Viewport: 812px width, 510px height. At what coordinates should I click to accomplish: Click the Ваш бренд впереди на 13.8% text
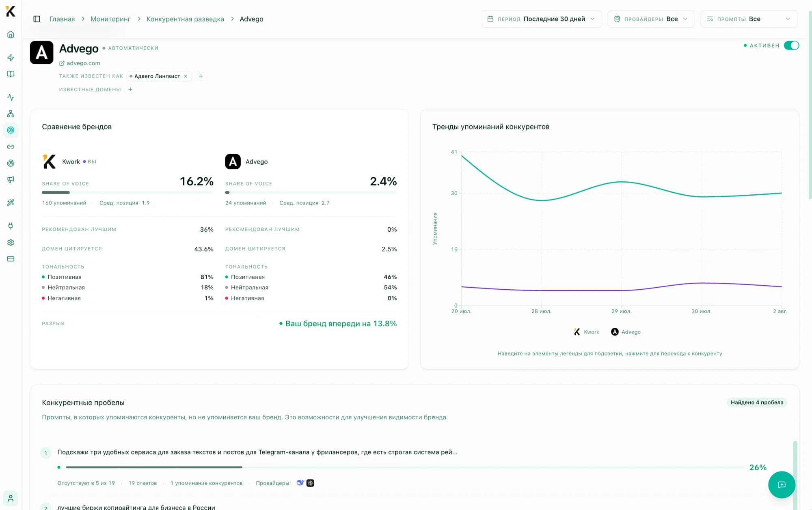(341, 324)
